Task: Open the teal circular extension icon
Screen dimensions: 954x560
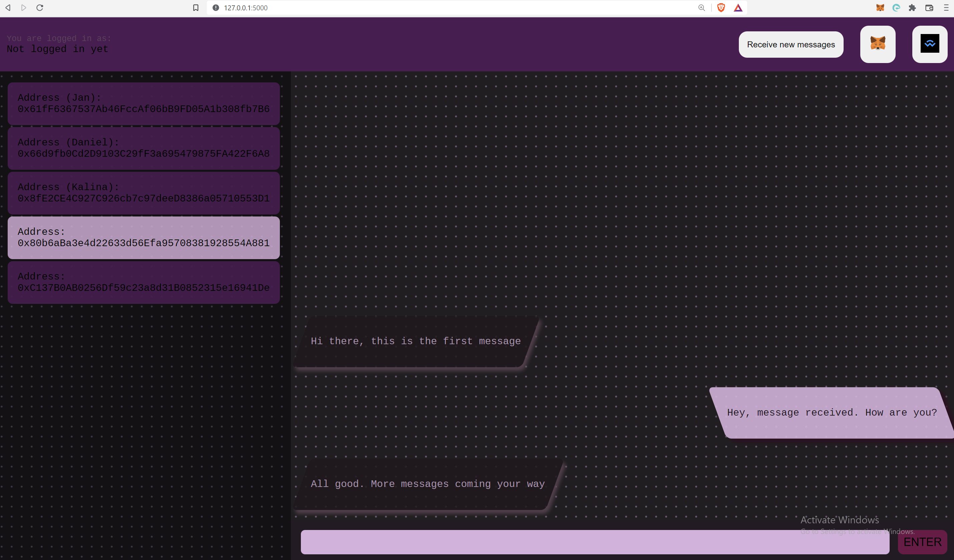Action: [x=896, y=8]
